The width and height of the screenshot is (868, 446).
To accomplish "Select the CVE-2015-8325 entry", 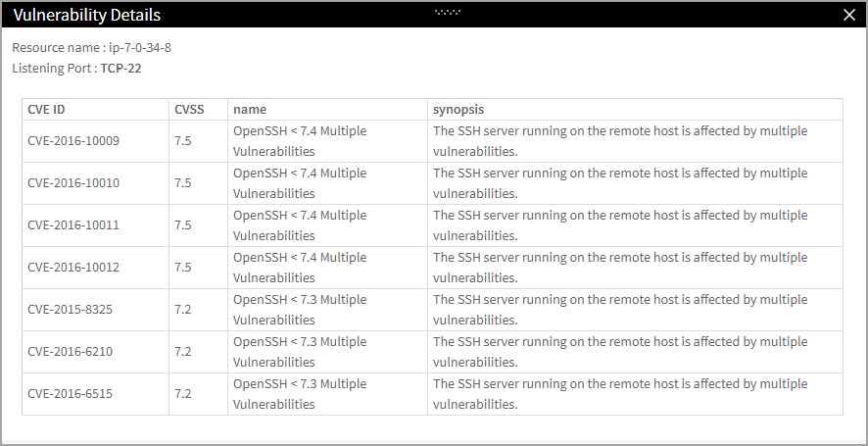I will point(70,309).
